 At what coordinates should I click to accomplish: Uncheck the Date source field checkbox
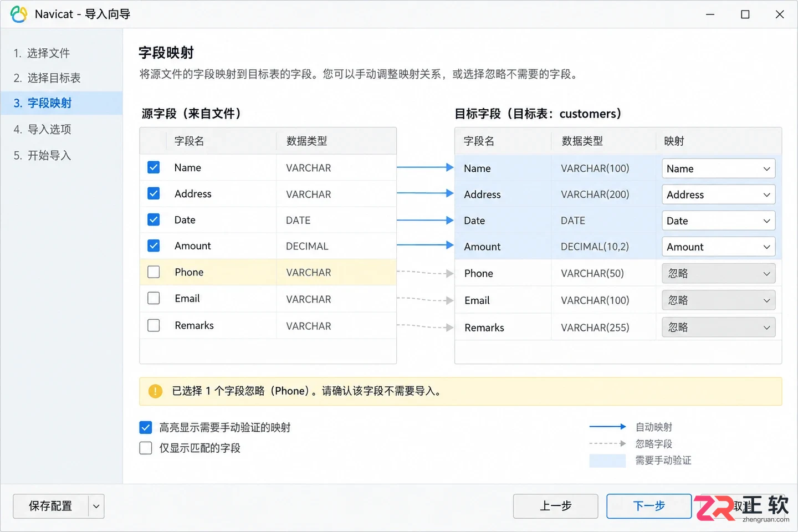(x=154, y=219)
